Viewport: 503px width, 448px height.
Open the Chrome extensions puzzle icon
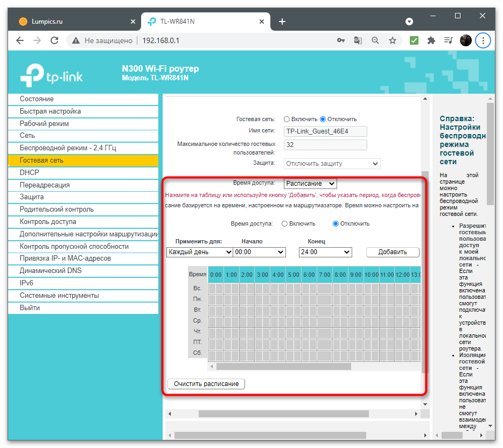click(431, 40)
